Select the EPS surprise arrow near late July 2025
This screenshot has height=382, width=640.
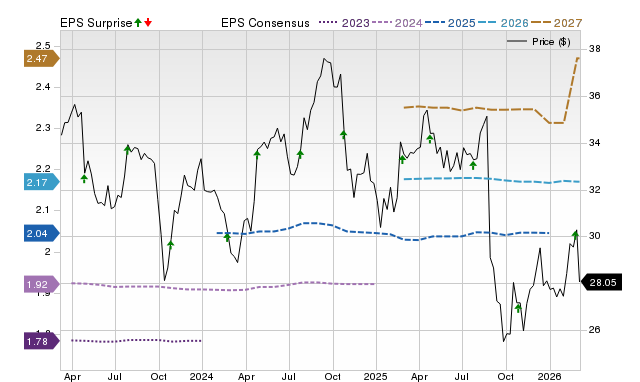(x=473, y=165)
